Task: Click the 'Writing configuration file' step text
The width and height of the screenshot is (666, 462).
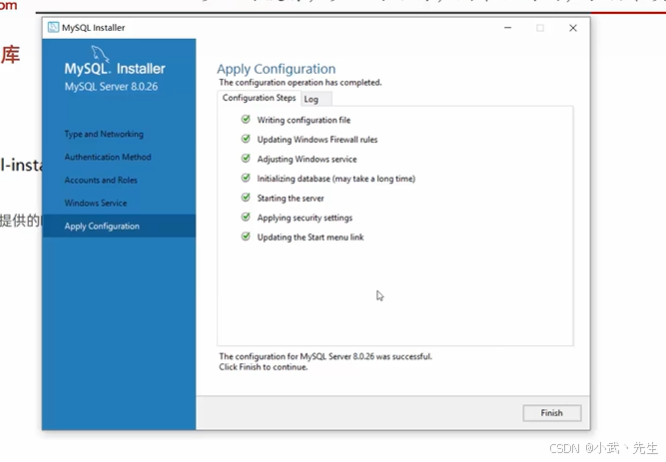Action: 304,120
